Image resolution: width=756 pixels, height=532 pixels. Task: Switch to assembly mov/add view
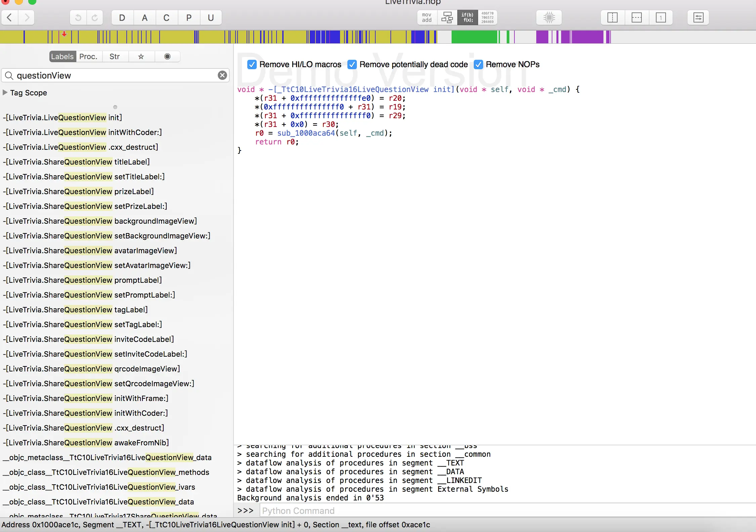pos(427,17)
